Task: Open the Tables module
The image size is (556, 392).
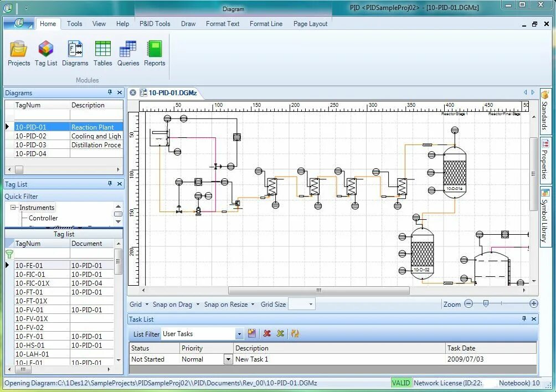Action: point(103,53)
